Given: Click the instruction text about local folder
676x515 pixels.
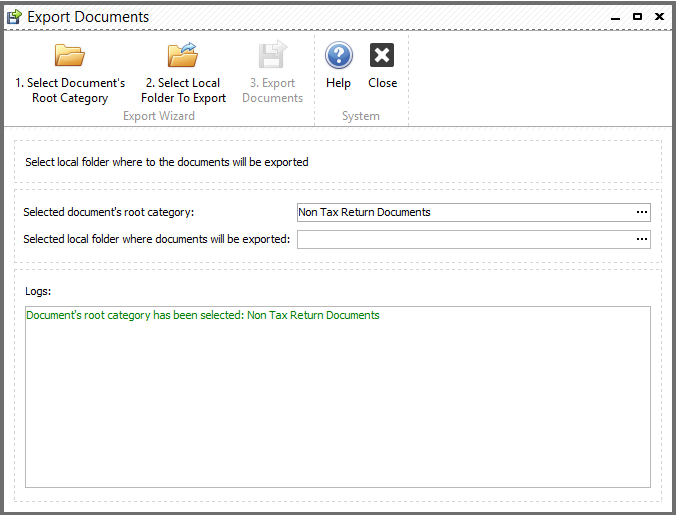Looking at the screenshot, I should coord(166,162).
